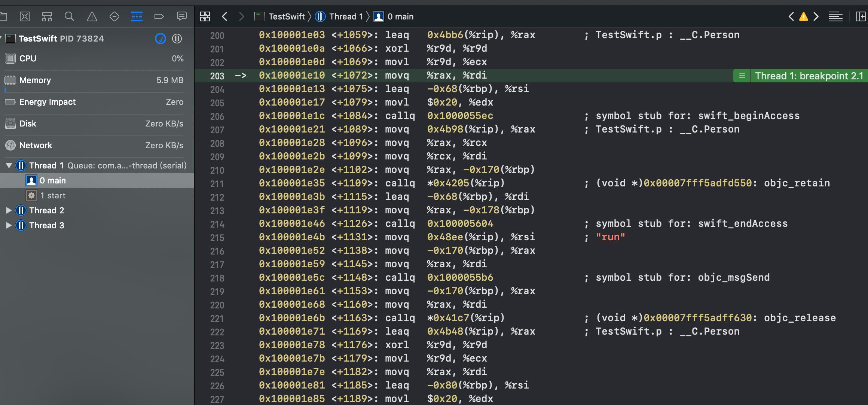This screenshot has height=405, width=868.
Task: Click address 0x100001e10 on current line
Action: pyautogui.click(x=292, y=75)
